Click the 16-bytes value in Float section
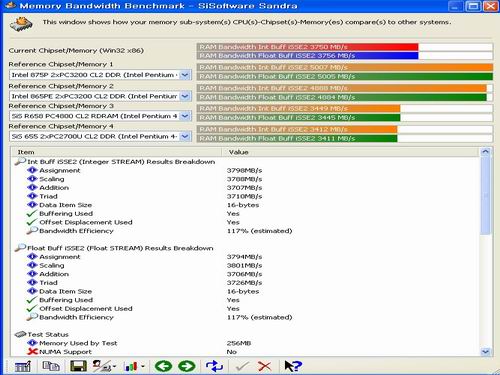Image resolution: width=500 pixels, height=375 pixels. coord(243,291)
